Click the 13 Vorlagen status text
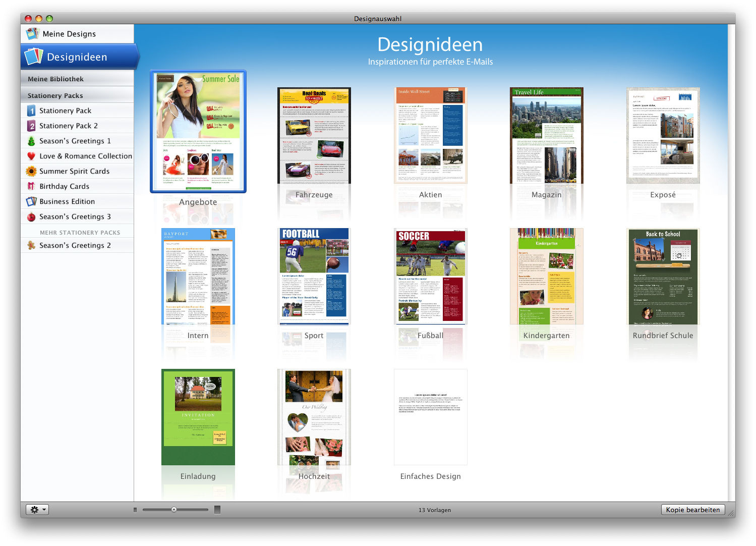The image size is (756, 546). point(435,510)
